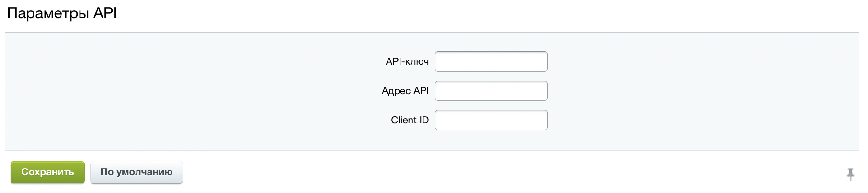This screenshot has height=193, width=868.
Task: Select the middle text box for API address
Action: (491, 91)
